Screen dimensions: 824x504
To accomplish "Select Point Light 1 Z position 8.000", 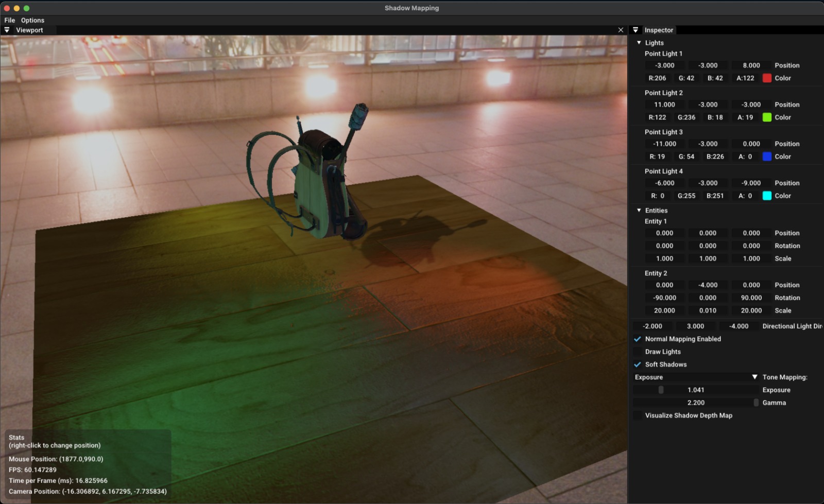I will 751,65.
